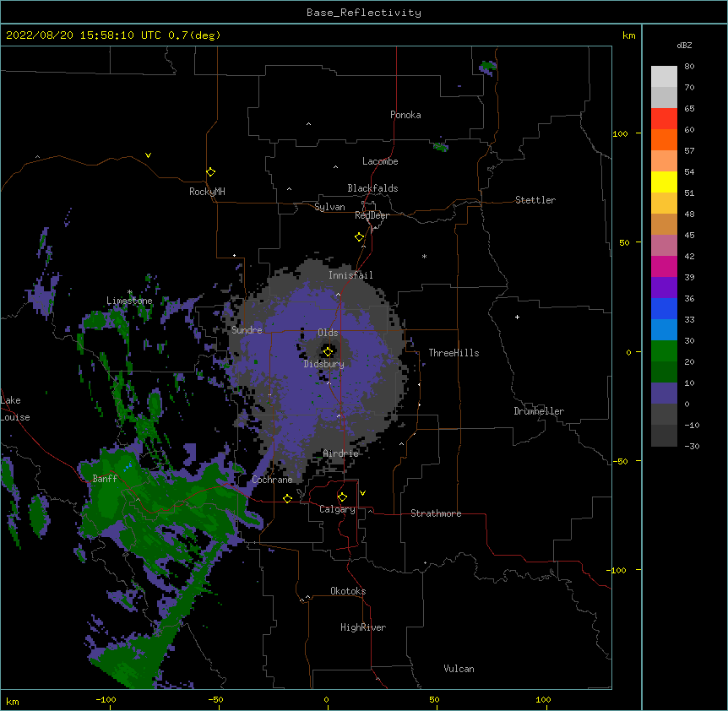Click the Blackfalds label
The height and width of the screenshot is (711, 728).
[x=372, y=188]
